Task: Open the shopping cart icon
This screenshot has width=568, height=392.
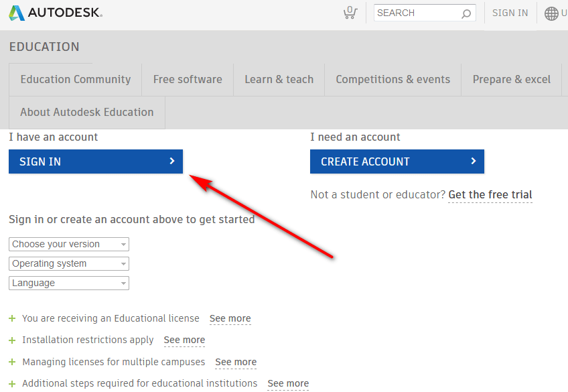Action: (x=350, y=13)
